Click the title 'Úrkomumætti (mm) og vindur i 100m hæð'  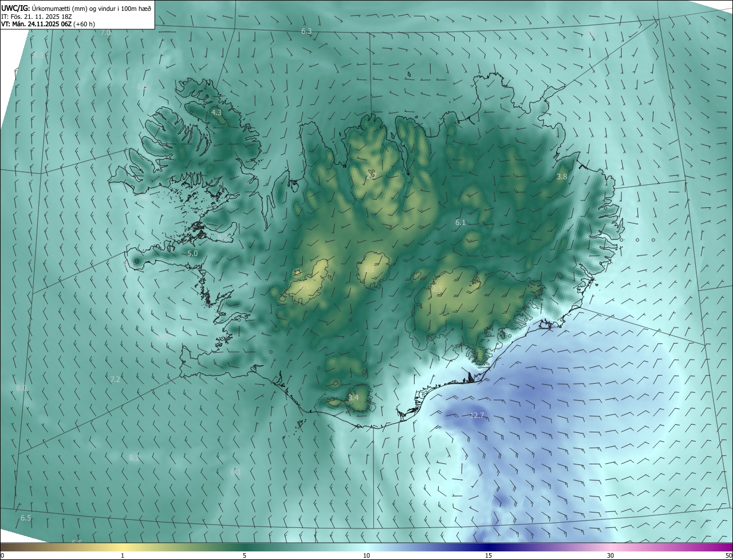pos(90,9)
